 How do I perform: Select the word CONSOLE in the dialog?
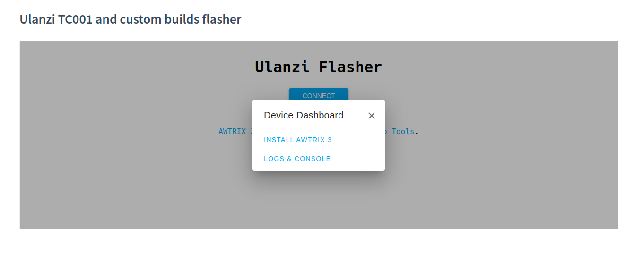click(313, 159)
